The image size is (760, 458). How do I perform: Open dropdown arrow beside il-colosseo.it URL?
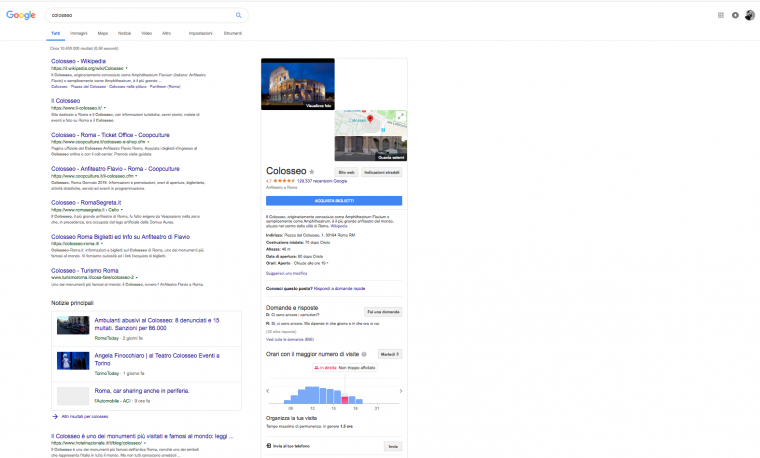click(x=105, y=108)
